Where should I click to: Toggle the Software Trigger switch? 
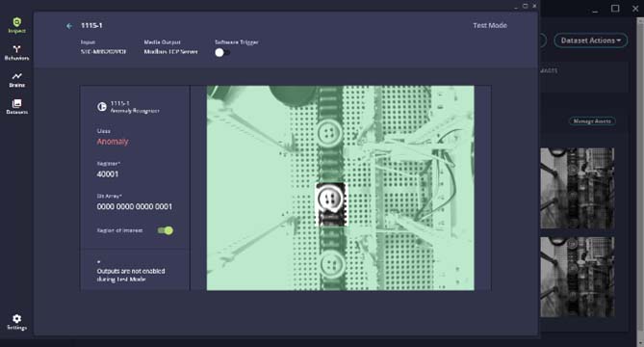pos(222,53)
